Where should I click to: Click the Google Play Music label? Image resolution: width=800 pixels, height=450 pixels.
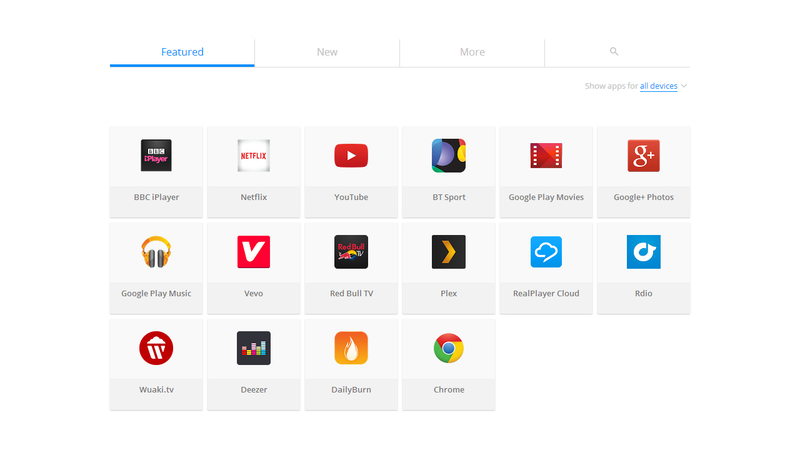pyautogui.click(x=156, y=293)
